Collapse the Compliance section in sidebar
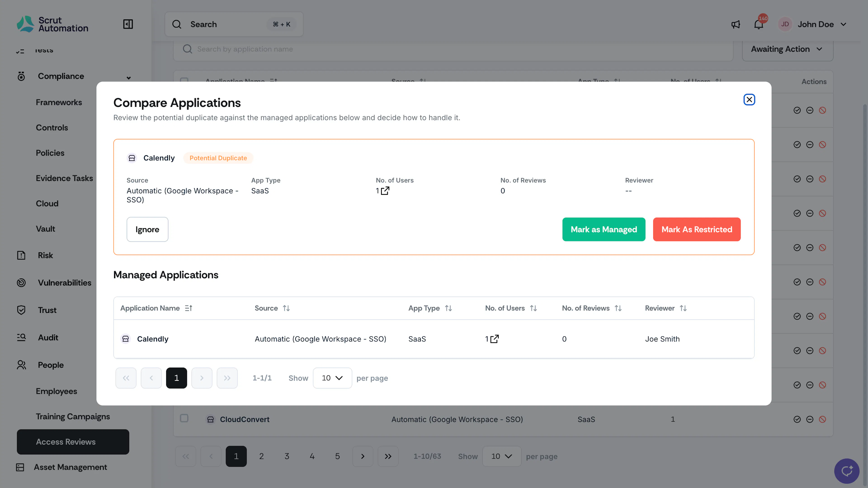The height and width of the screenshot is (488, 868). click(128, 77)
